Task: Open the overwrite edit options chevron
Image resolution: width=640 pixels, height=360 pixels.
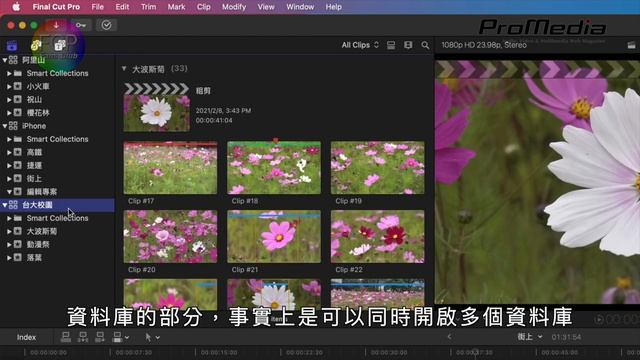Action: pyautogui.click(x=127, y=338)
